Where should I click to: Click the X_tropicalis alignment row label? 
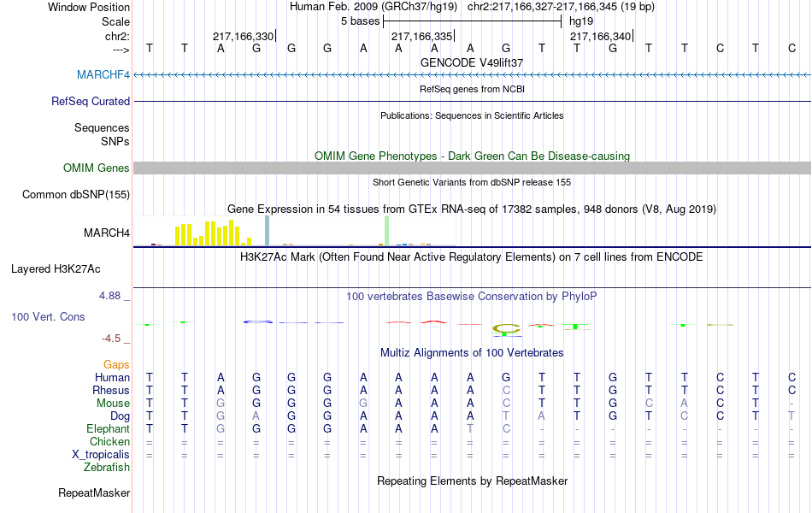coord(101,455)
